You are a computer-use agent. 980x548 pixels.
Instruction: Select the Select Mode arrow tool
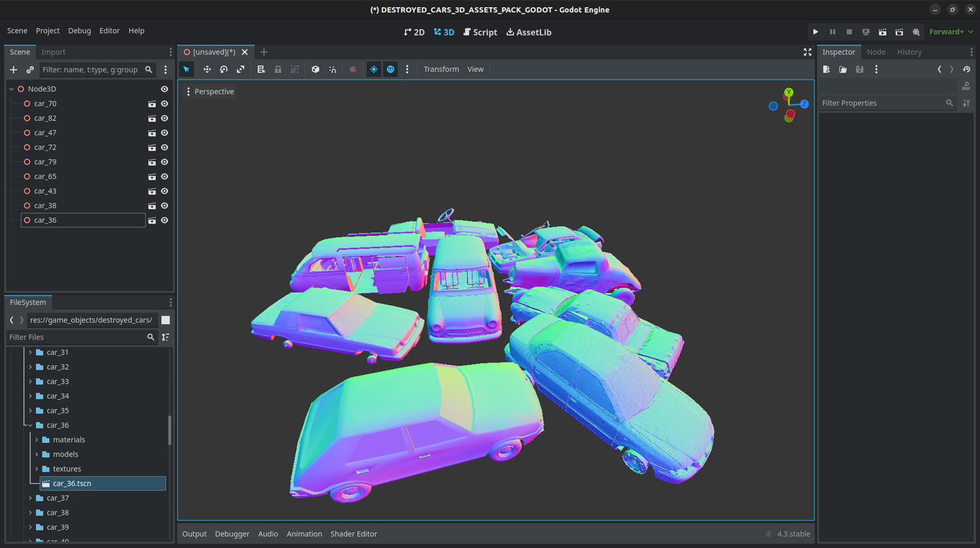pos(187,69)
